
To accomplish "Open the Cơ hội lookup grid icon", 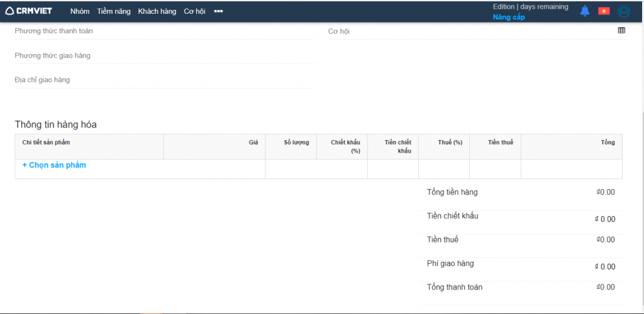I will [x=621, y=30].
